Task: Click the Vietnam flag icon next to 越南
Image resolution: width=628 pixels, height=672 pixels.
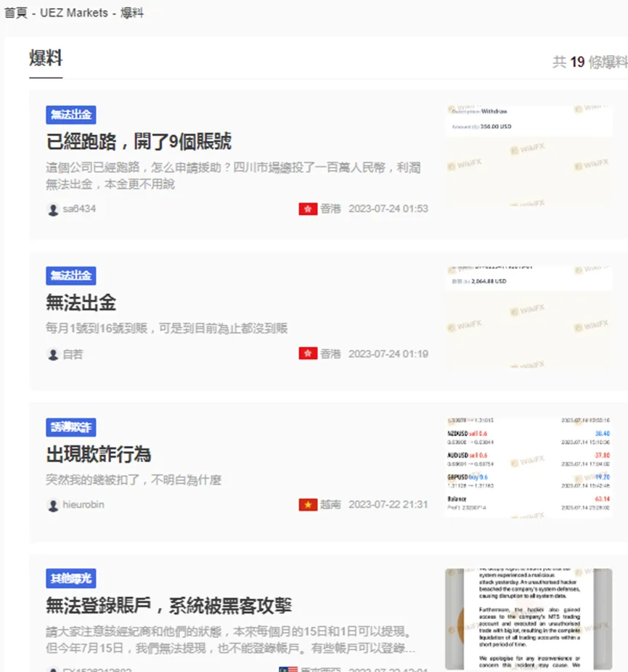Action: pos(308,504)
